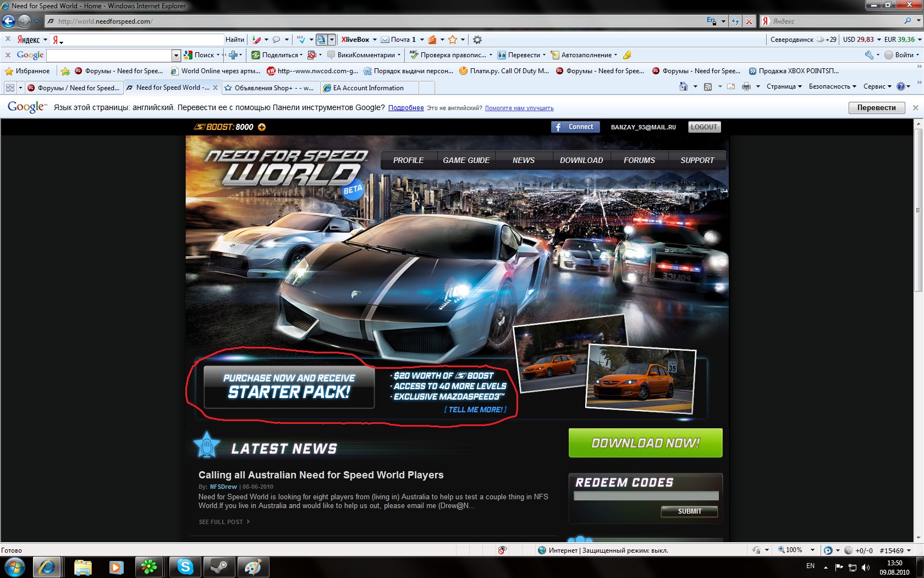Open the GAME GUIDE menu item
The width and height of the screenshot is (924, 578).
coord(466,160)
